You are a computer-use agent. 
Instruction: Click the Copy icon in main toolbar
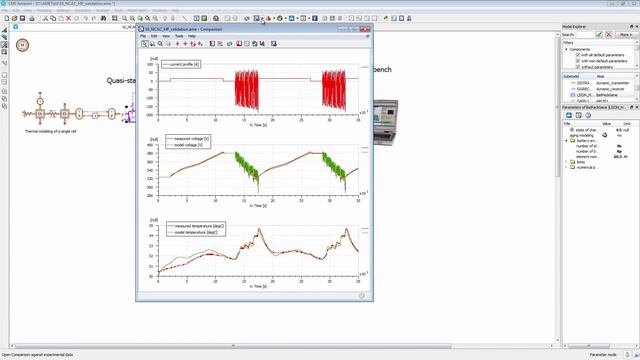click(x=53, y=18)
